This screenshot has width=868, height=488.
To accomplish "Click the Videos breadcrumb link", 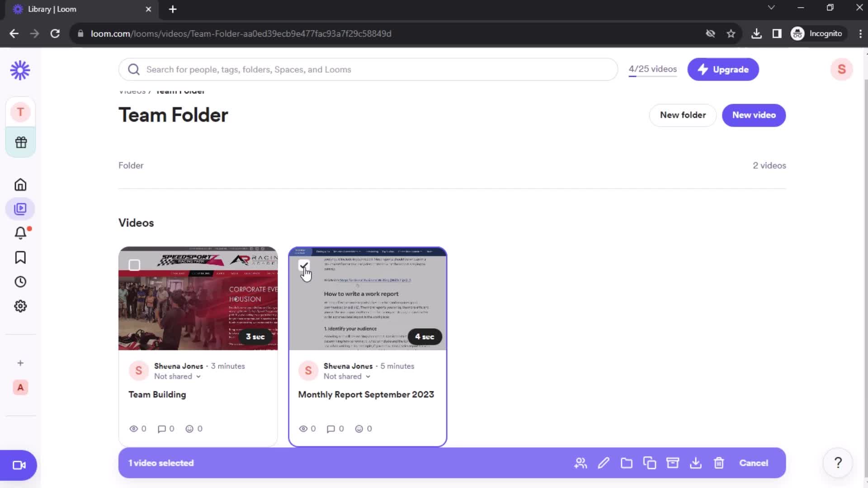I will tap(132, 90).
